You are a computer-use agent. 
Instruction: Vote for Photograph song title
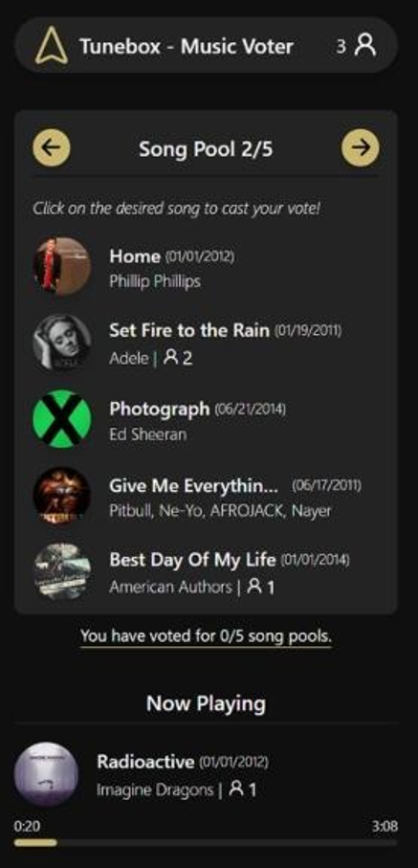click(160, 409)
